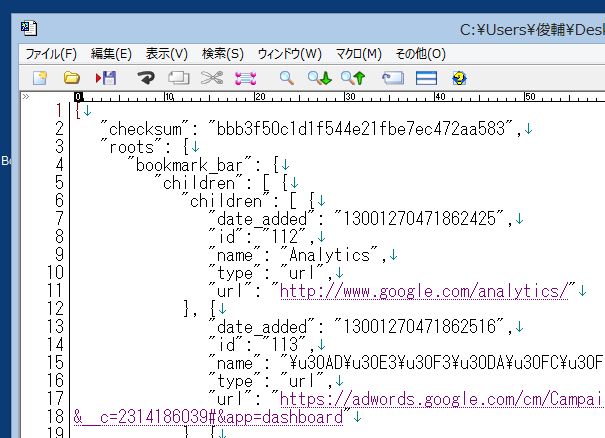Screen dimensions: 605x438
Task: Save the file with the floppy disk icon
Action: [106, 78]
